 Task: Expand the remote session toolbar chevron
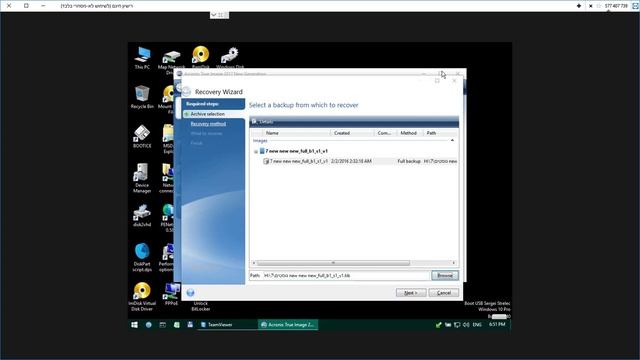pos(213,15)
